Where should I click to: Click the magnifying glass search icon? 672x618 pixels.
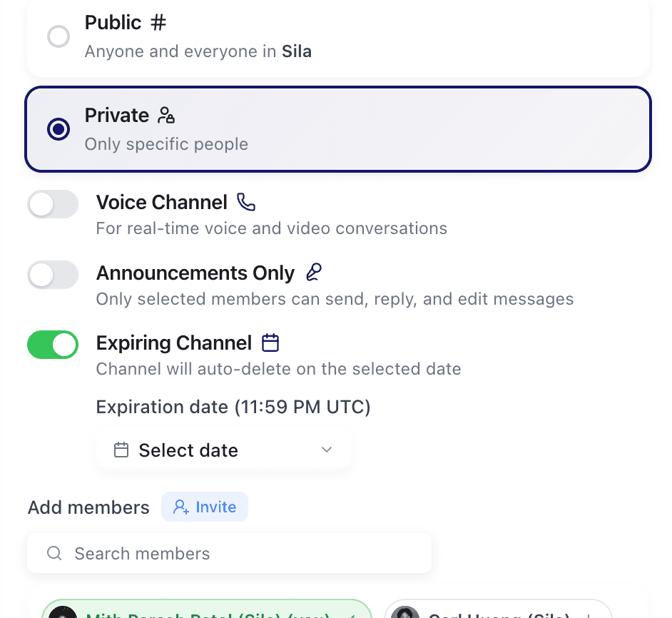point(54,554)
